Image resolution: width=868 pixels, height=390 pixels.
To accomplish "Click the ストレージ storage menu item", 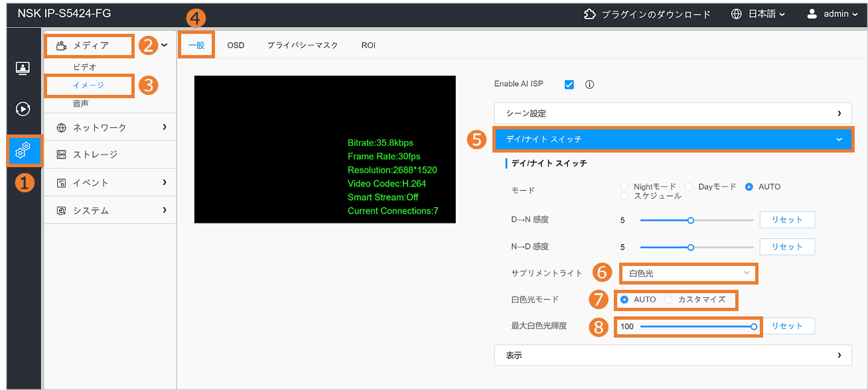I will tap(95, 155).
